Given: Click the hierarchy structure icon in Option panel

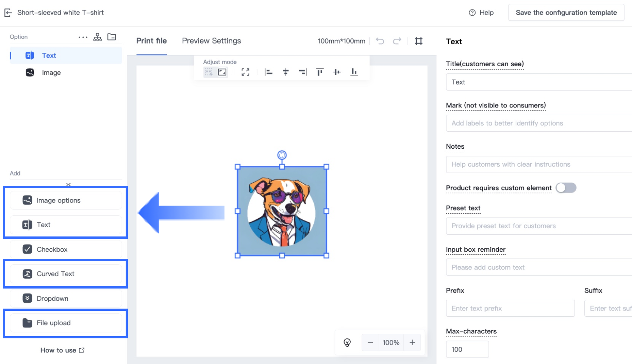Looking at the screenshot, I should 97,37.
